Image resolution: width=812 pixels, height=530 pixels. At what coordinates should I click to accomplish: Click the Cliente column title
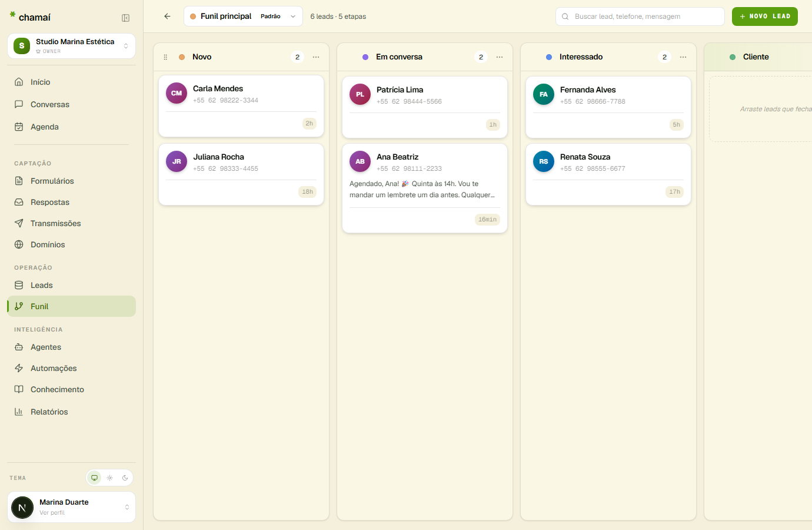point(756,57)
